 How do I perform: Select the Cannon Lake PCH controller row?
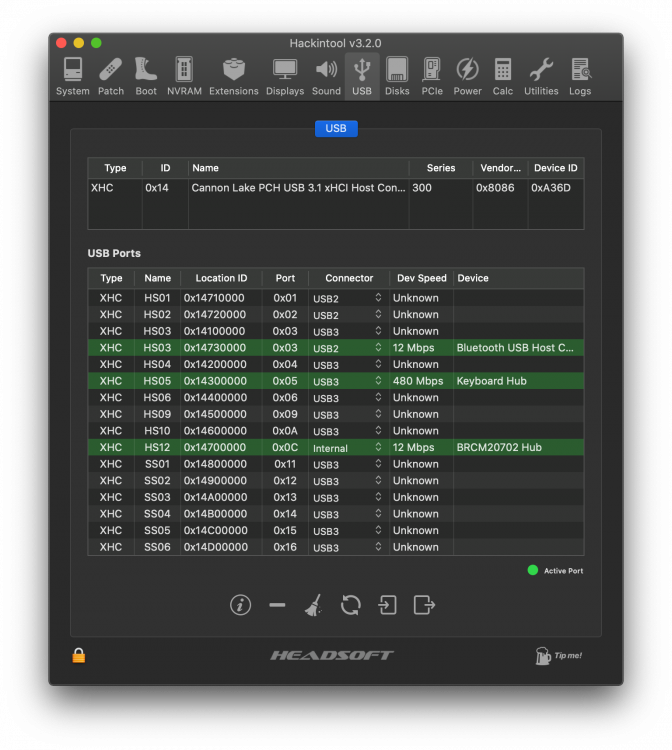click(x=336, y=188)
